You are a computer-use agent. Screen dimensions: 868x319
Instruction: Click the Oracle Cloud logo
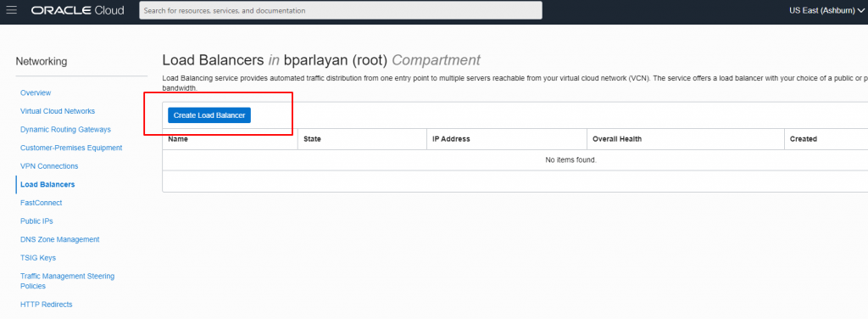point(77,10)
